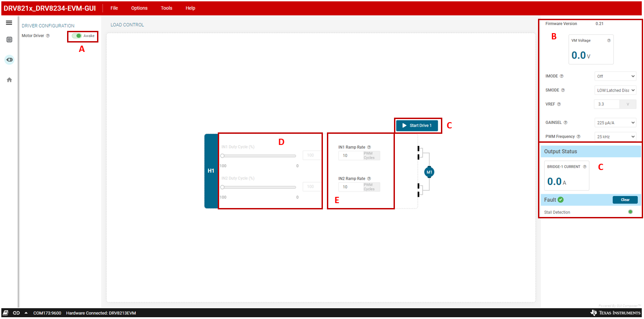Expand the SMODE dropdown

(x=615, y=90)
